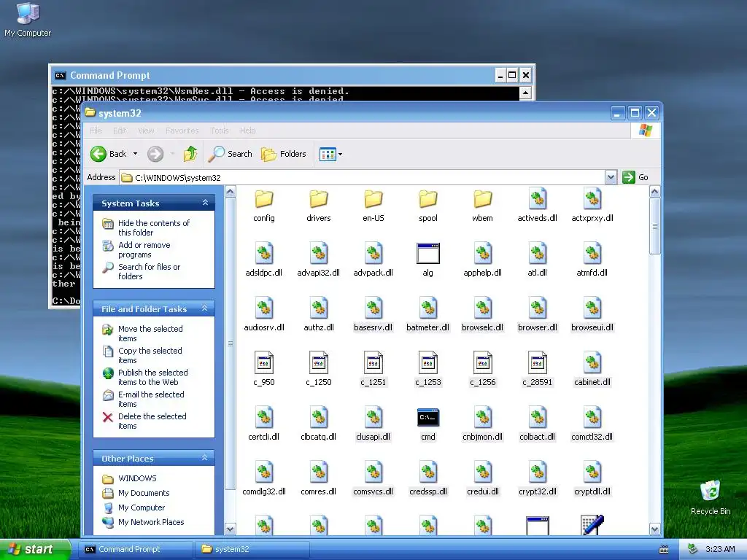Click the Back button
The image size is (747, 560).
[109, 154]
